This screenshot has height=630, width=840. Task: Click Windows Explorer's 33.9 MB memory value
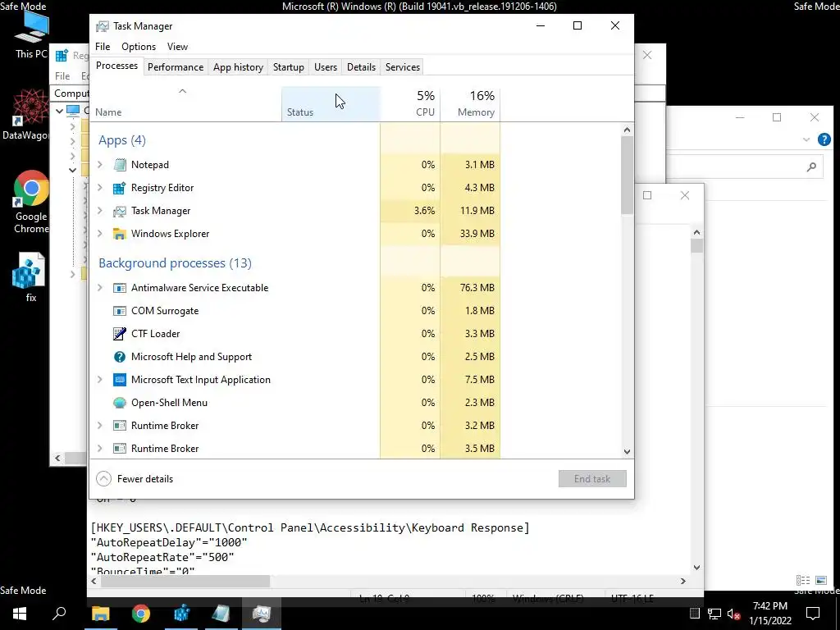[477, 234]
